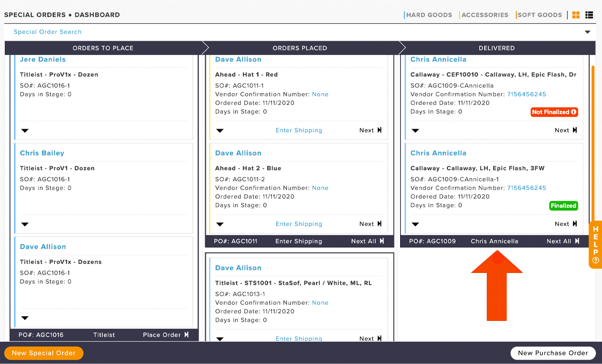
Task: Open Chris Annicella link on CEF10010 card
Action: 438,60
